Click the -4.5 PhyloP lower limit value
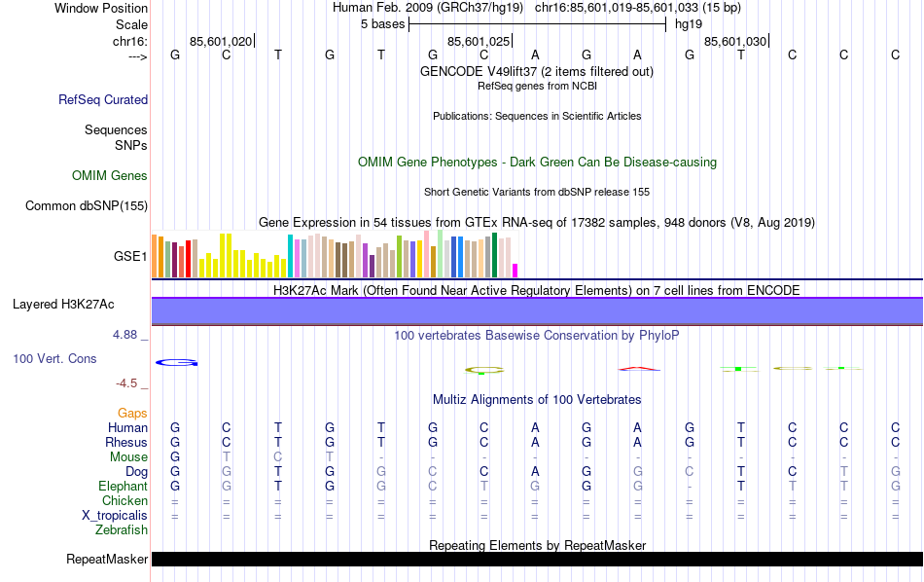Viewport: 924px width, 582px height. pyautogui.click(x=126, y=383)
